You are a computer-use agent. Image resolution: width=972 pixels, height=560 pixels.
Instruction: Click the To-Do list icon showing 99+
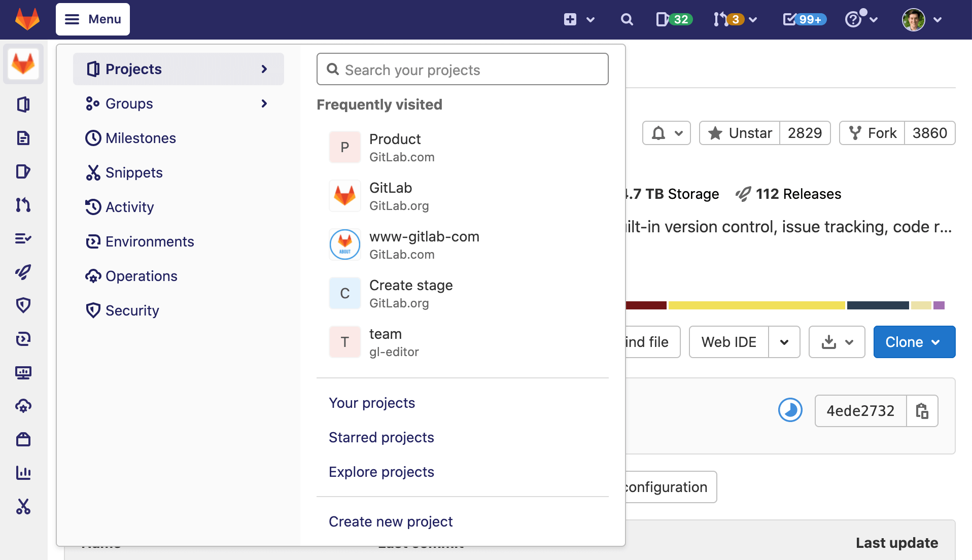click(803, 19)
